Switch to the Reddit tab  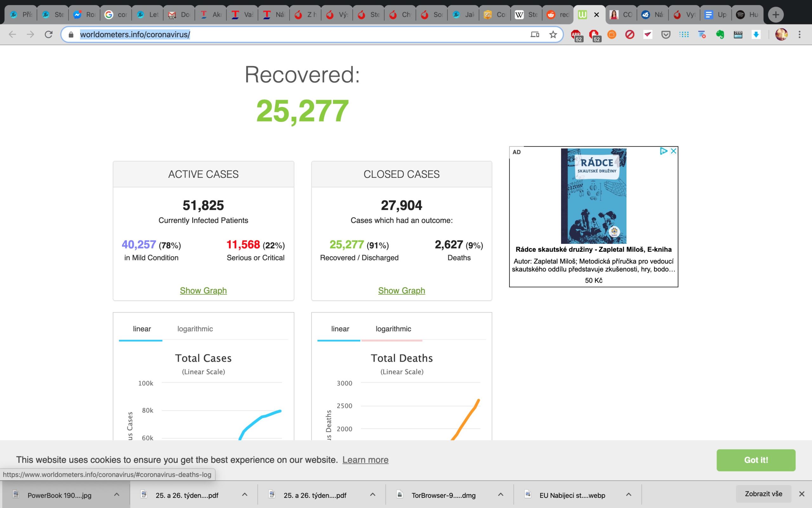558,15
